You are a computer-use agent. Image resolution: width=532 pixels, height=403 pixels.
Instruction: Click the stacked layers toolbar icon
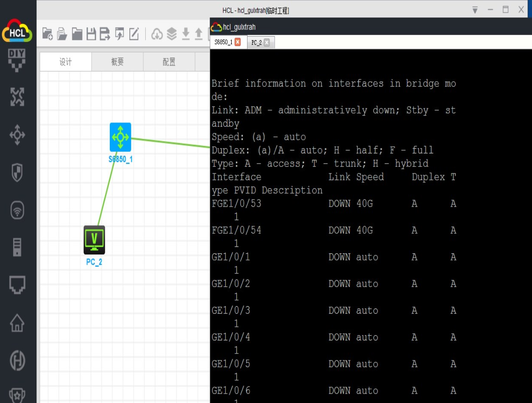pos(172,34)
